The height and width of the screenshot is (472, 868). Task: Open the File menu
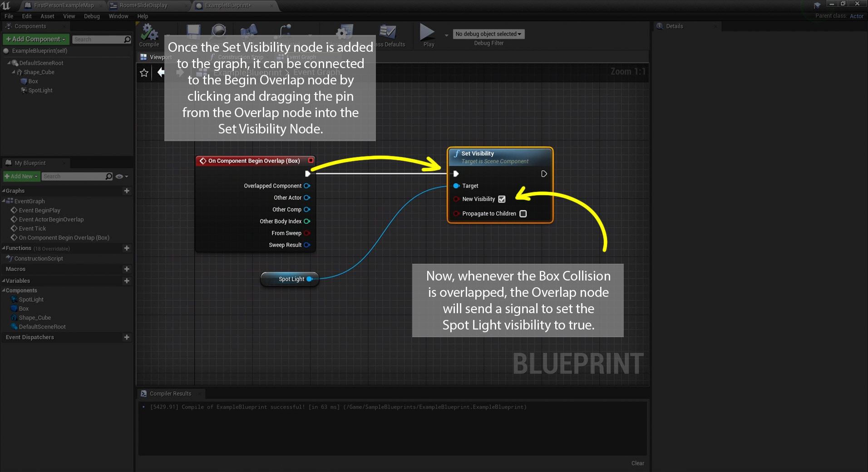[x=9, y=16]
